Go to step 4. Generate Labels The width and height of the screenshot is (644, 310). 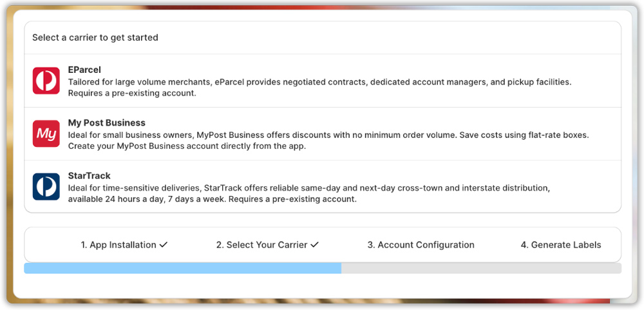tap(561, 245)
